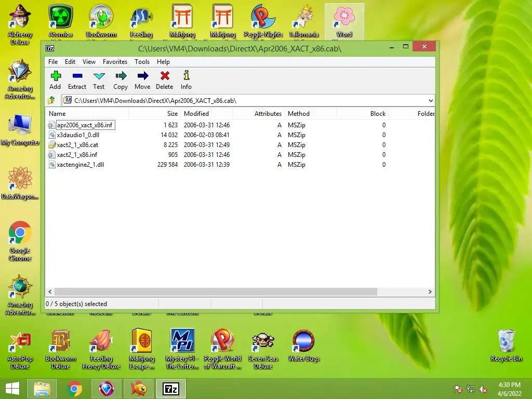Open DataWagon desktop shortcut
This screenshot has height=399, width=532.
pyautogui.click(x=20, y=183)
